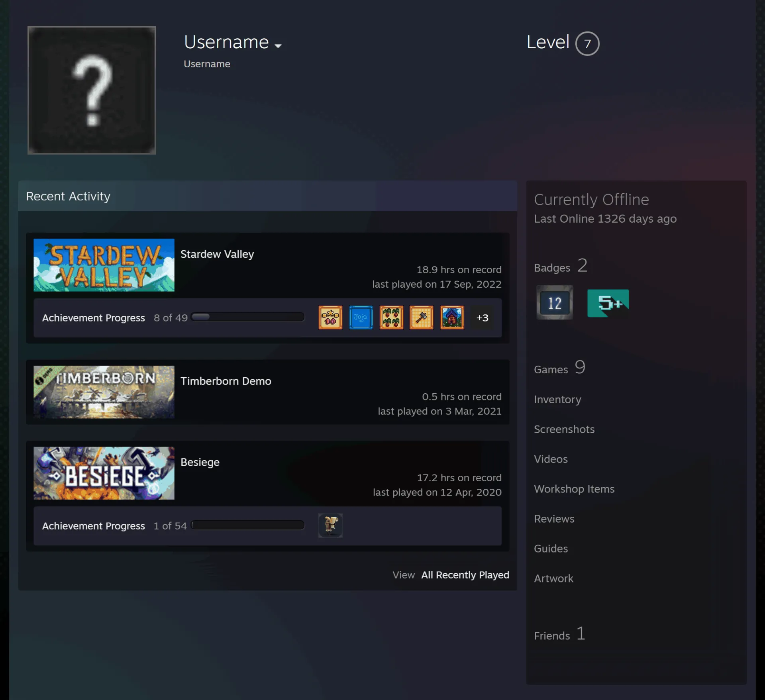Click the Besiege game title link
765x700 pixels.
pyautogui.click(x=200, y=462)
